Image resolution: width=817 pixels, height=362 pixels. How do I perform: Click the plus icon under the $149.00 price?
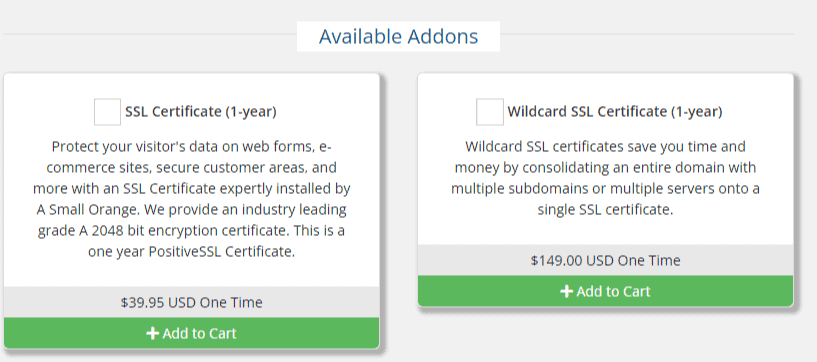566,291
